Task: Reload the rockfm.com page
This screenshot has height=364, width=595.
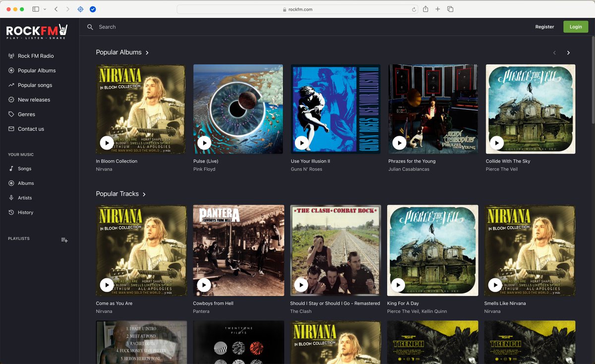Action: click(414, 9)
